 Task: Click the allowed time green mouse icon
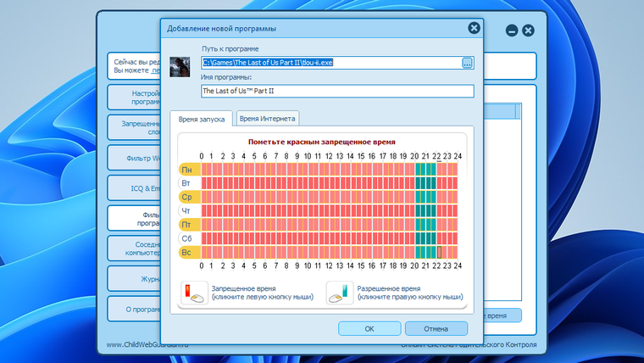point(340,293)
